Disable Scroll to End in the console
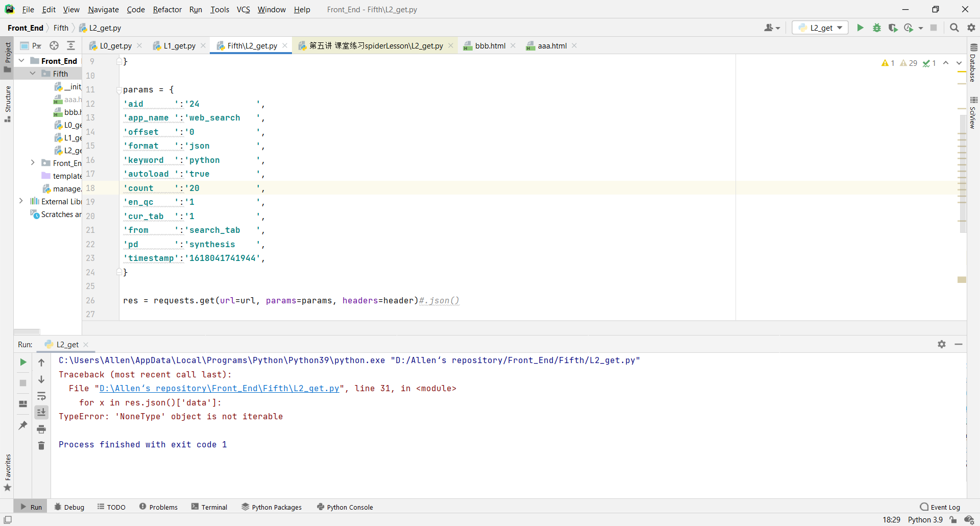Viewport: 980px width, 526px height. tap(41, 412)
